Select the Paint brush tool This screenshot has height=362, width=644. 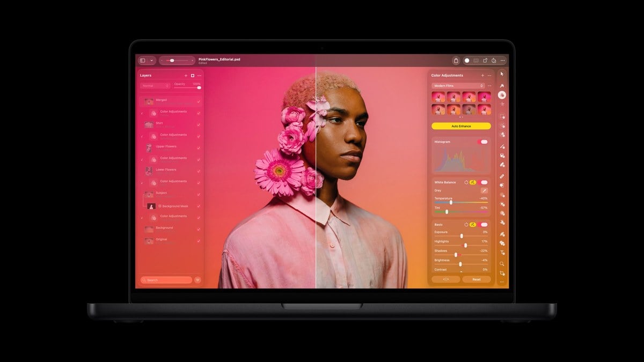[502, 146]
